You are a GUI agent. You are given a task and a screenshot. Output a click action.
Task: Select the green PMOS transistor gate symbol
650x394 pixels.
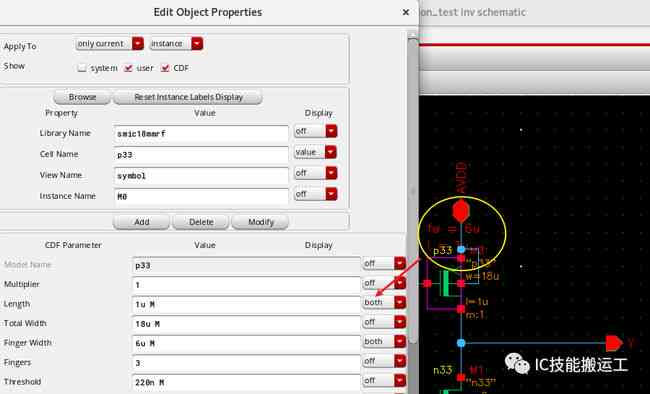(x=445, y=284)
